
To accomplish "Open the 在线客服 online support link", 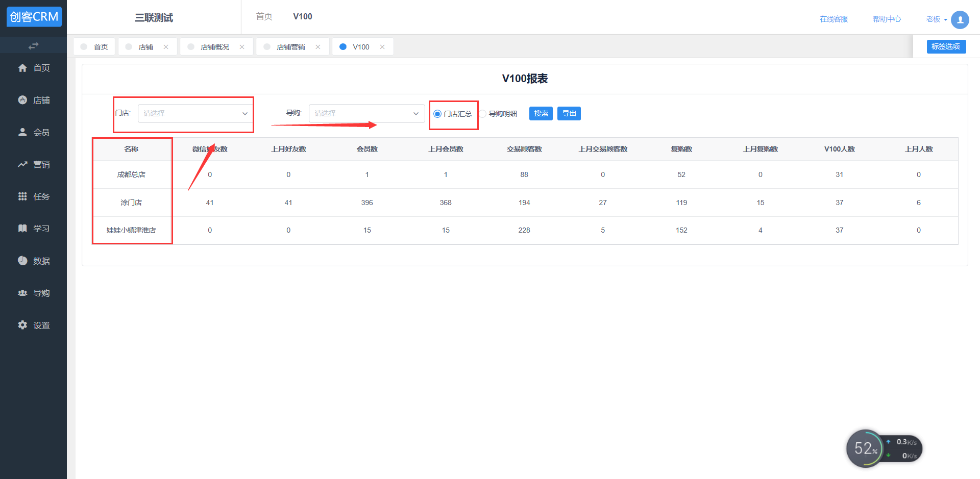I will [x=834, y=19].
